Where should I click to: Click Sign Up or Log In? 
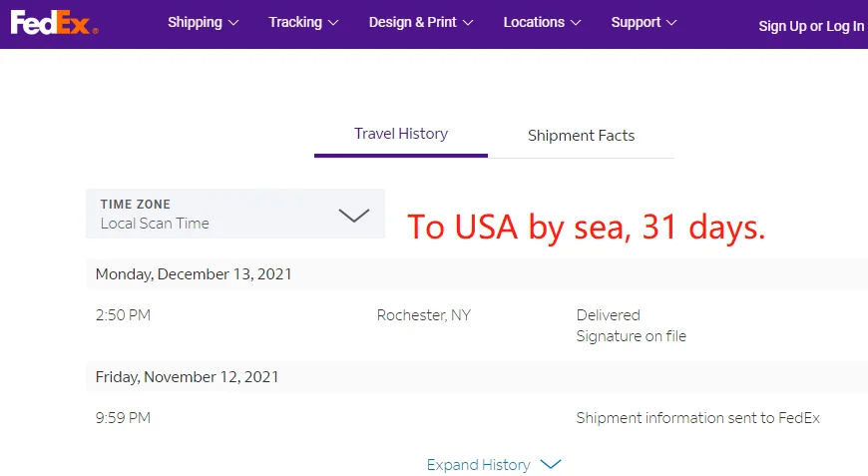point(810,26)
